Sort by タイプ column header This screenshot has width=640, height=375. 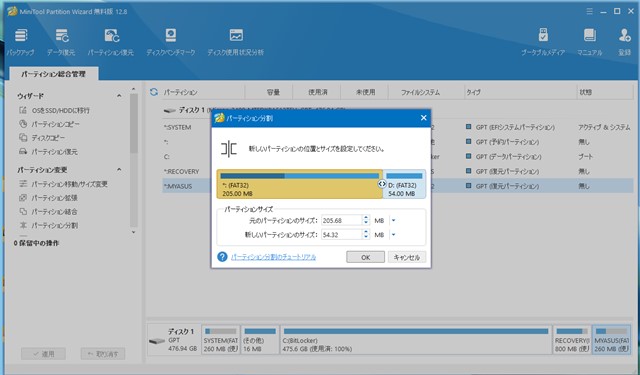pyautogui.click(x=473, y=92)
